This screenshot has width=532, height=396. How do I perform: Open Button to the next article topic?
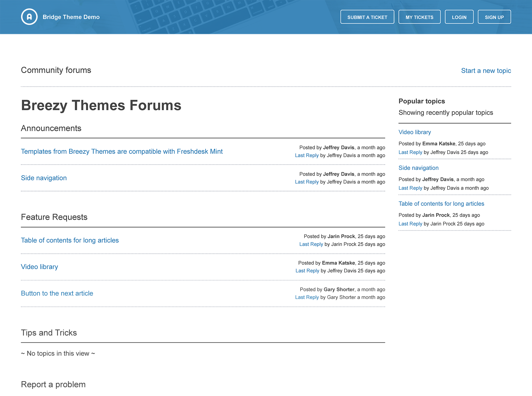[57, 293]
